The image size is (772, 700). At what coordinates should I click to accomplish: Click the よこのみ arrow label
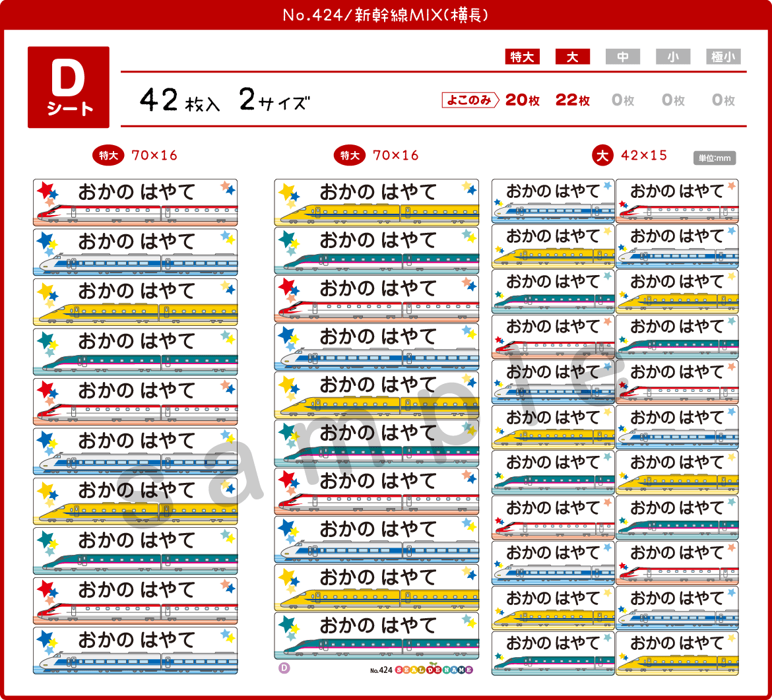(470, 100)
